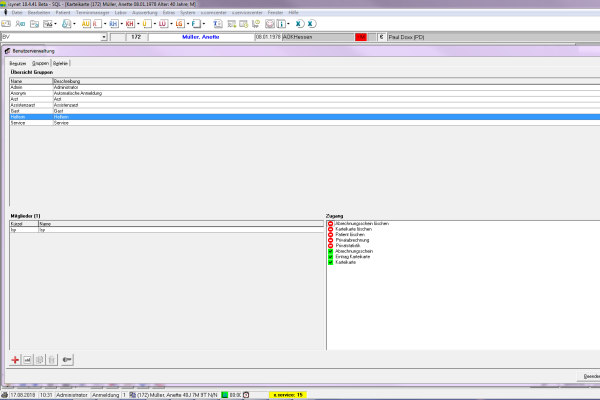The image size is (600, 400).
Task: Switch to the Benutzer tab
Action: pos(18,63)
